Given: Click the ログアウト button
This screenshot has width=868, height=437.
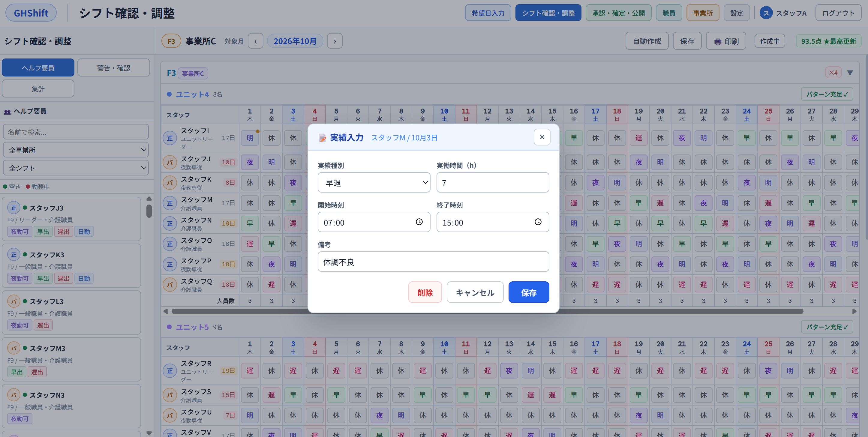Looking at the screenshot, I should click(x=838, y=13).
